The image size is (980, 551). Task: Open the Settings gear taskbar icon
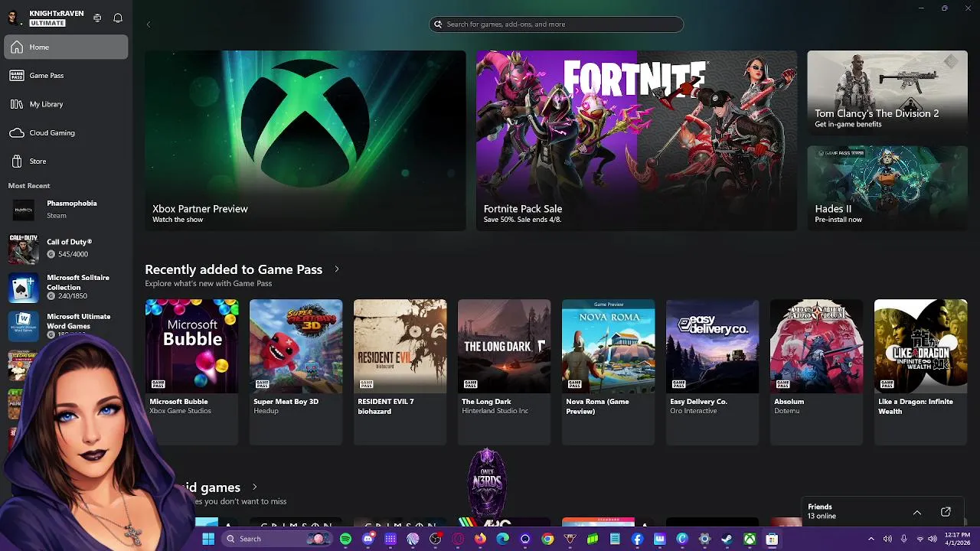click(x=704, y=539)
